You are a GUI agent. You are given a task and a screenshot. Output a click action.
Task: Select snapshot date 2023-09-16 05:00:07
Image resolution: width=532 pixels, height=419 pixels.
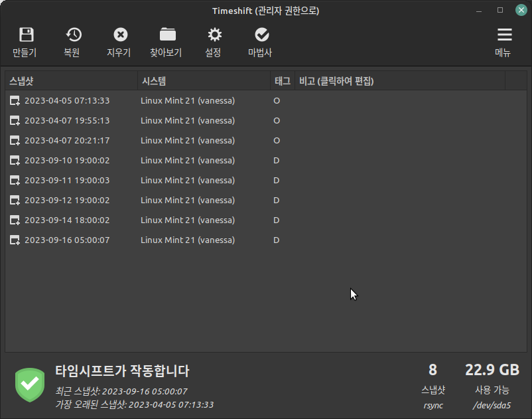tap(67, 240)
